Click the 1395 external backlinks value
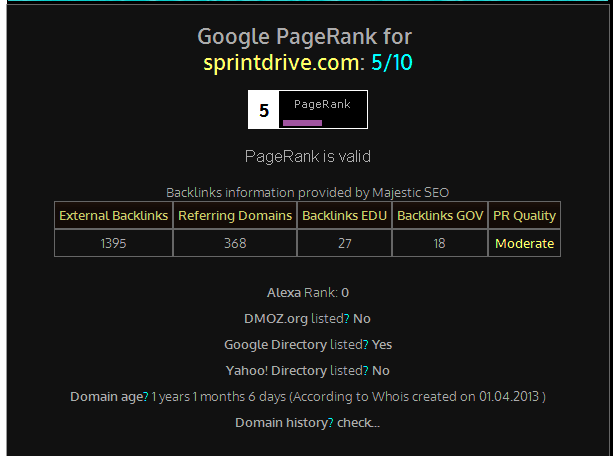This screenshot has height=456, width=613. (113, 244)
